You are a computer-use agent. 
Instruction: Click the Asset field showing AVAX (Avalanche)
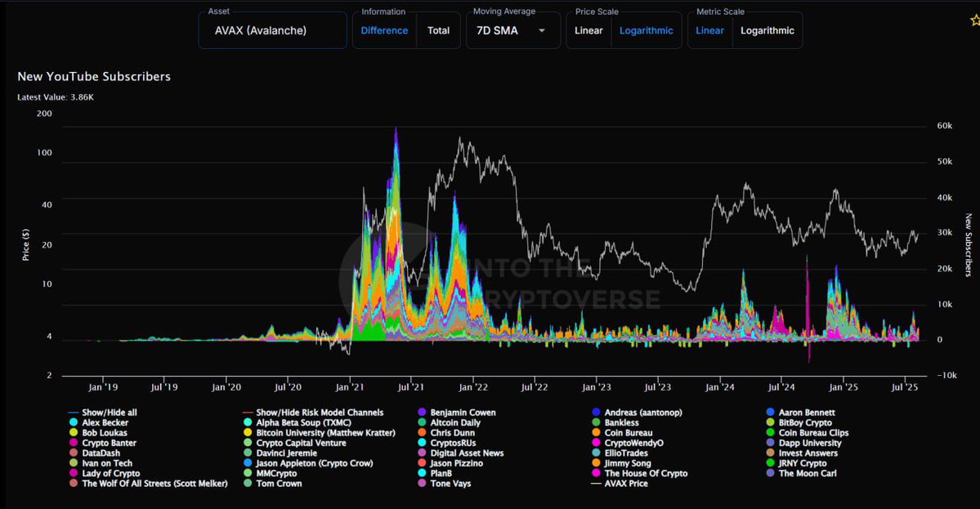pos(272,30)
